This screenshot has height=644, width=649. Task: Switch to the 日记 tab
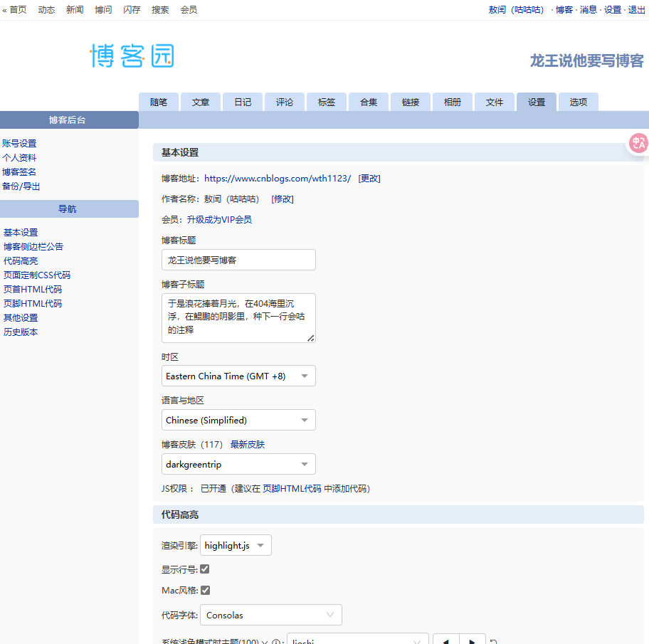(243, 102)
